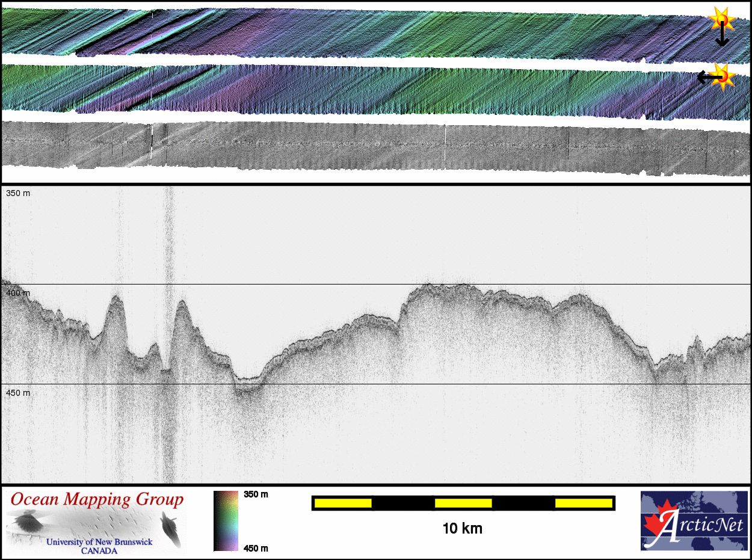Click the leftmost yellow scale bar segment
The height and width of the screenshot is (560, 752).
pyautogui.click(x=342, y=503)
